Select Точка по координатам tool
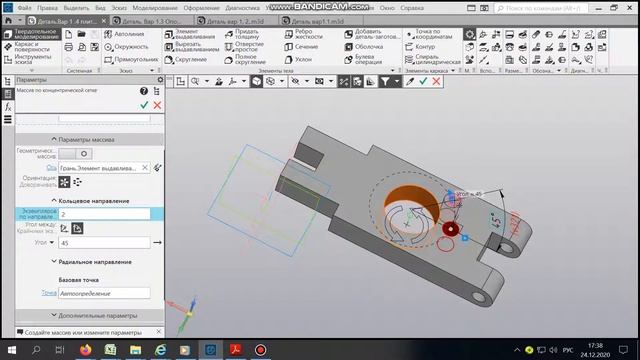The height and width of the screenshot is (360, 640). click(429, 34)
